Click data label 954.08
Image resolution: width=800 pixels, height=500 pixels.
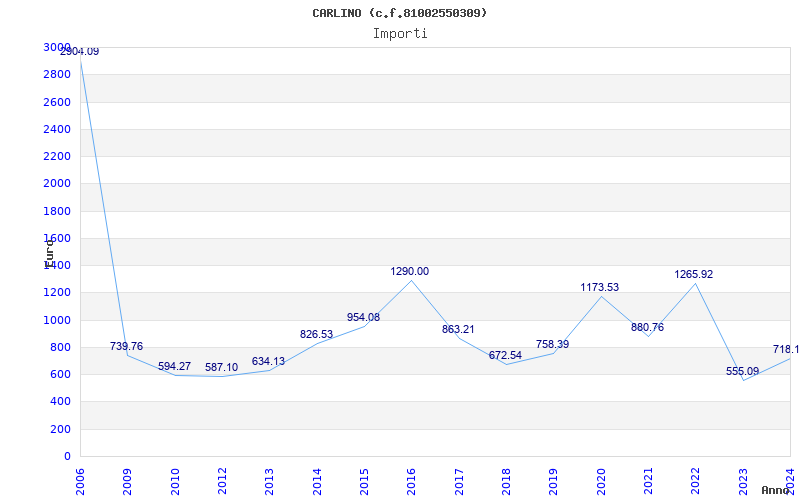click(363, 317)
